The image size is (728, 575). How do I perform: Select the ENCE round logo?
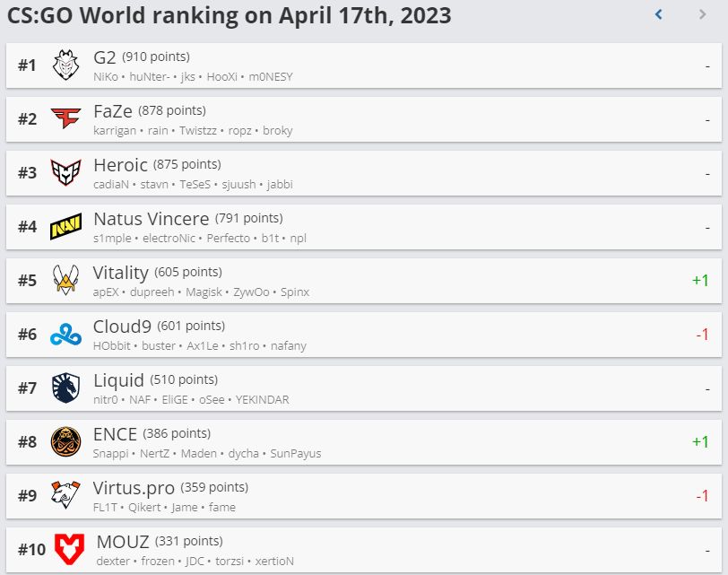pyautogui.click(x=65, y=441)
